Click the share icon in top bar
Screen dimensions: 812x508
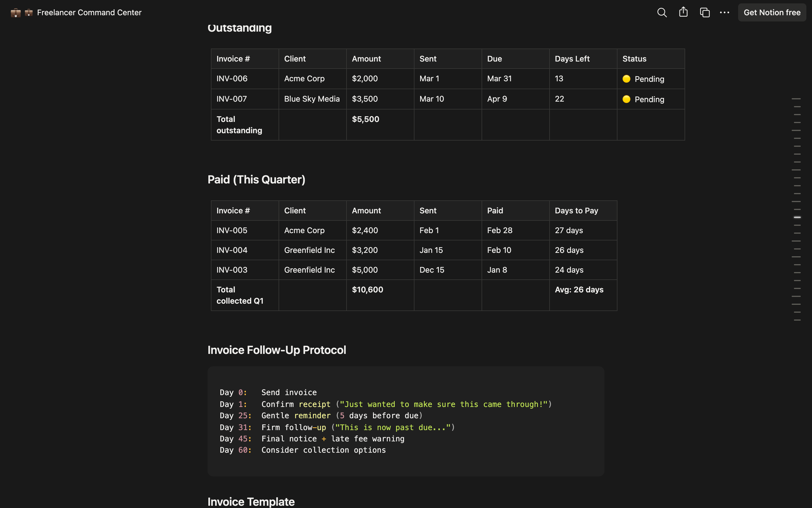[683, 12]
